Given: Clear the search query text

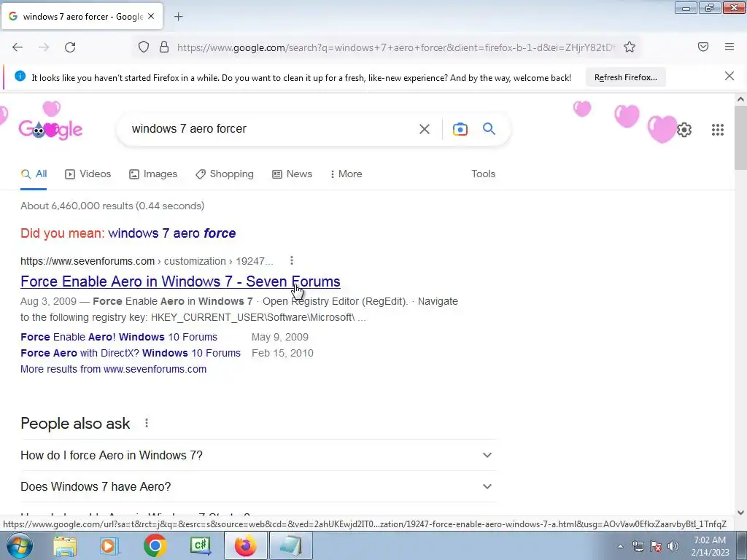Looking at the screenshot, I should tap(424, 129).
